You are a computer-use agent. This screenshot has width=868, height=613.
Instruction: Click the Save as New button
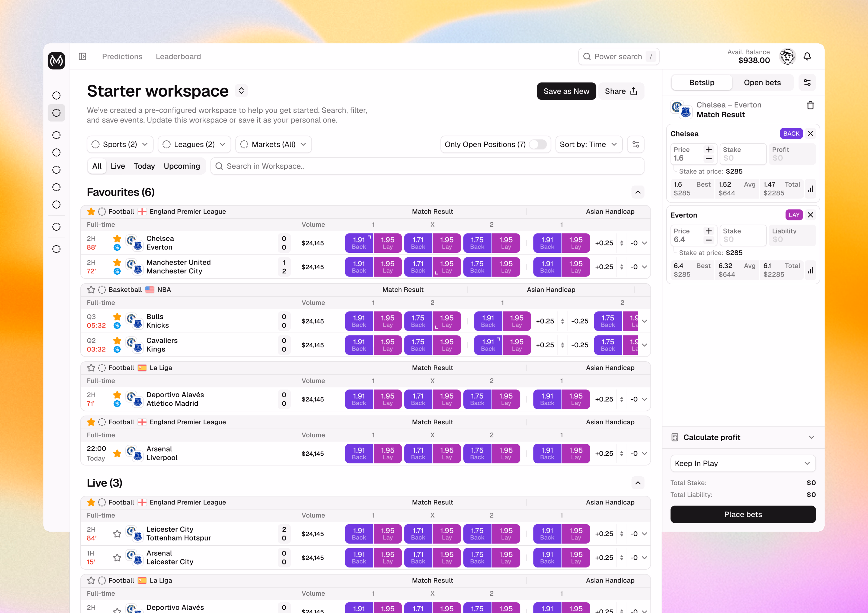566,91
